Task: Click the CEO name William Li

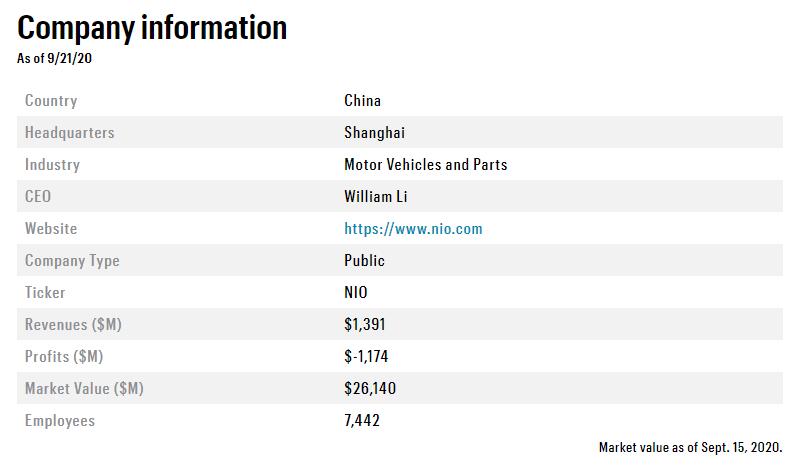Action: click(x=376, y=197)
